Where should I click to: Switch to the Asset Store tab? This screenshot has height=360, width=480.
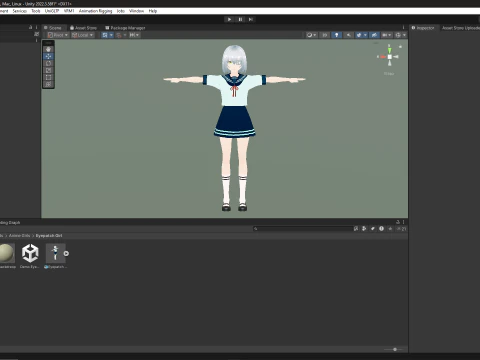click(x=83, y=28)
